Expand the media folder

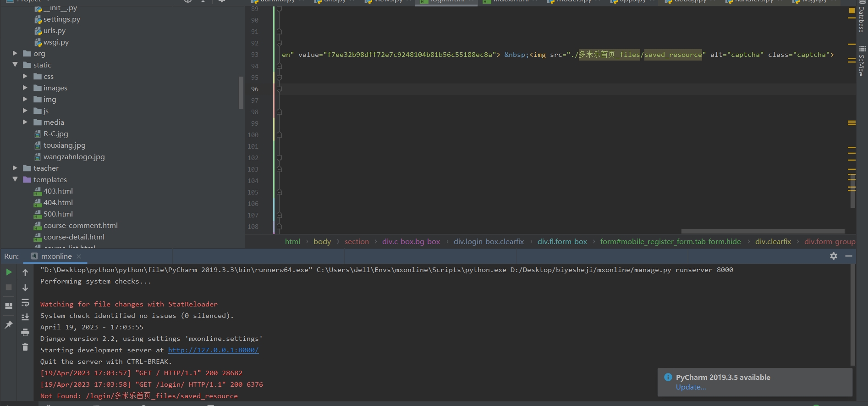(25, 122)
